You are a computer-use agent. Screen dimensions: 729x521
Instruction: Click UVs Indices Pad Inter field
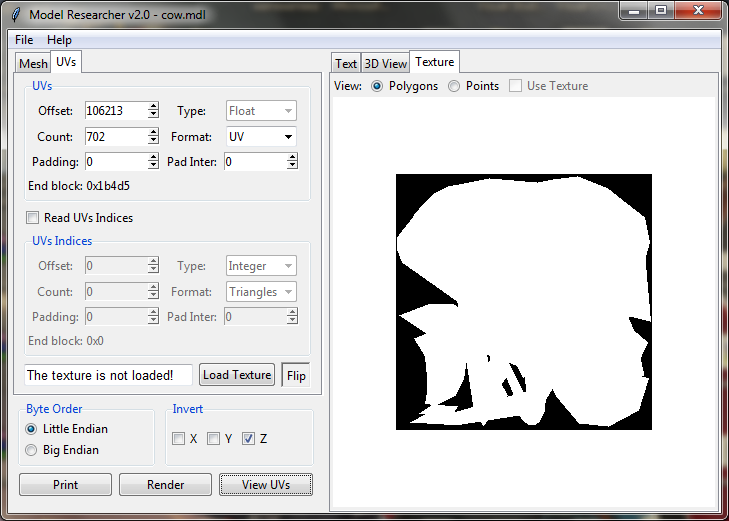pyautogui.click(x=255, y=317)
